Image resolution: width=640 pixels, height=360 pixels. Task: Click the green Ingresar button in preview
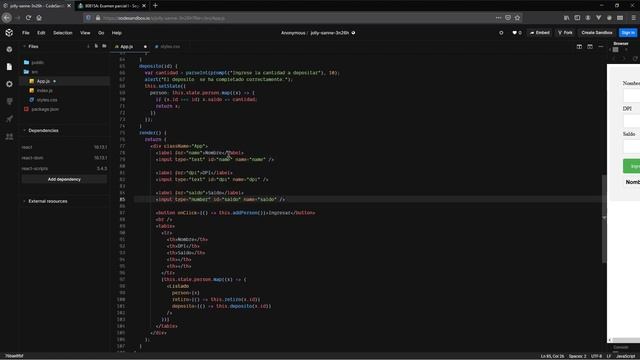[631, 166]
